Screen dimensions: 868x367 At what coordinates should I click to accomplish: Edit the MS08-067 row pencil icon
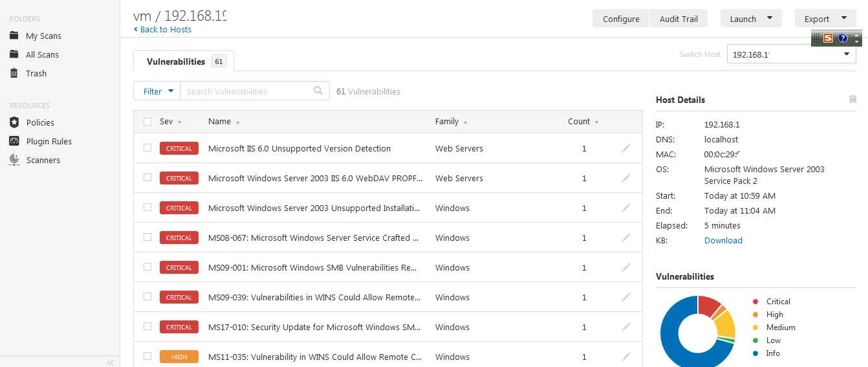click(x=625, y=238)
